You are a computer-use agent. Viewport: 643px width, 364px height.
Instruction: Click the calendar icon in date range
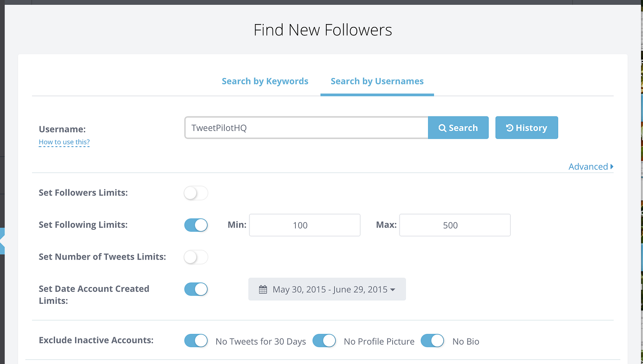click(263, 290)
